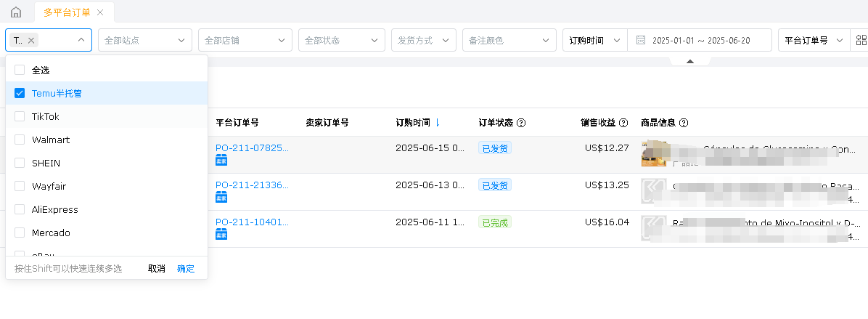Collapse the filter panel with up arrow
This screenshot has height=319, width=868.
[x=689, y=62]
